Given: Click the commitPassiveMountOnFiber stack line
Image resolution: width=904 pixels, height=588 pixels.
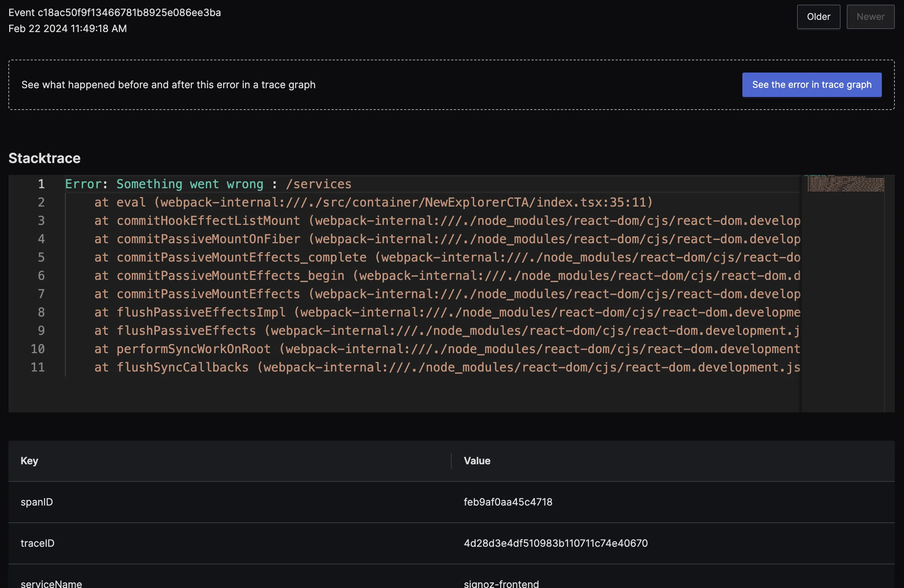Looking at the screenshot, I should (x=447, y=239).
